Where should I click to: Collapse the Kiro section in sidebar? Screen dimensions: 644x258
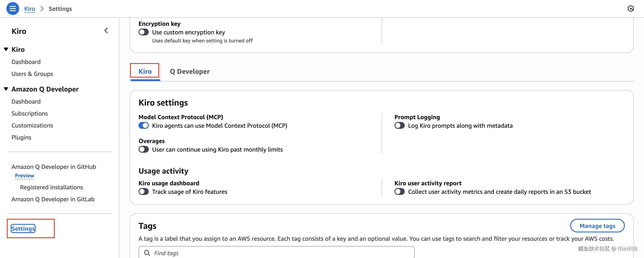[6, 49]
